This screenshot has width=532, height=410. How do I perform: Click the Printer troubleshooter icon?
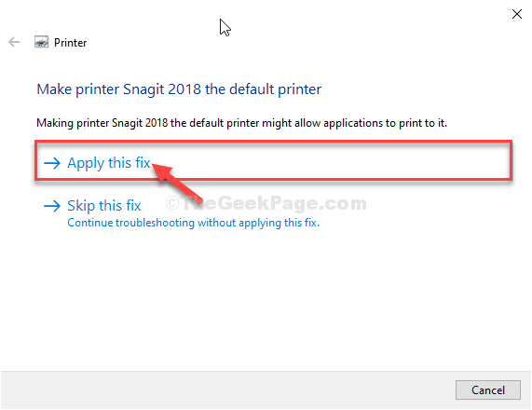pyautogui.click(x=41, y=42)
